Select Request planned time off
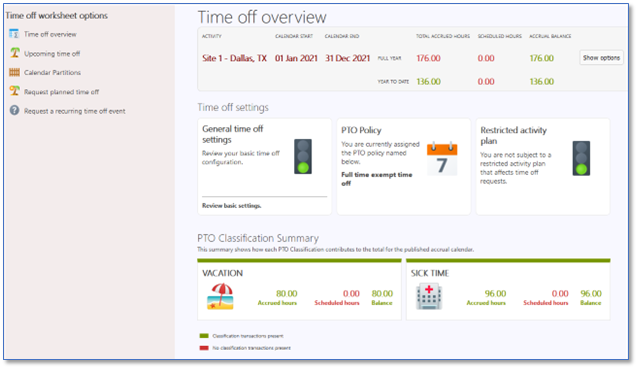638x369 pixels. point(61,92)
